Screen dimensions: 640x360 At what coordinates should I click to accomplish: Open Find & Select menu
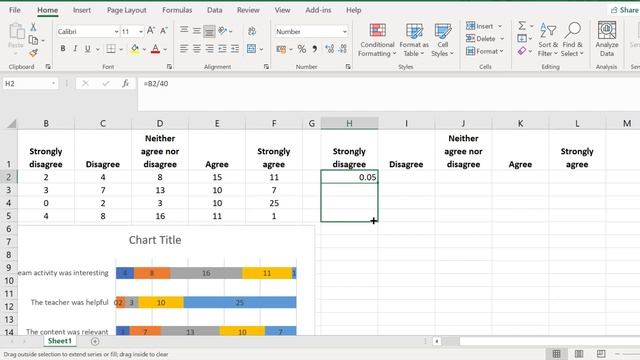click(572, 40)
